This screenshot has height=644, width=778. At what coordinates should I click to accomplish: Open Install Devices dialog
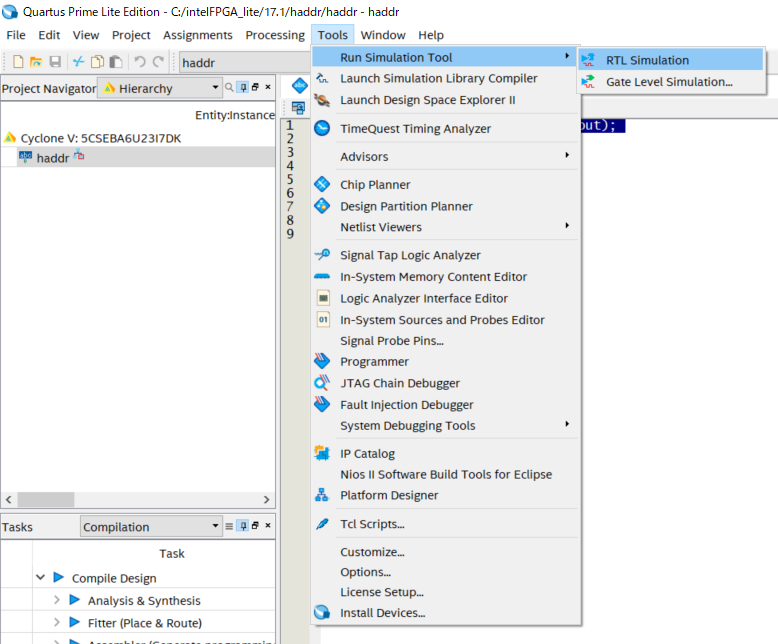click(445, 613)
